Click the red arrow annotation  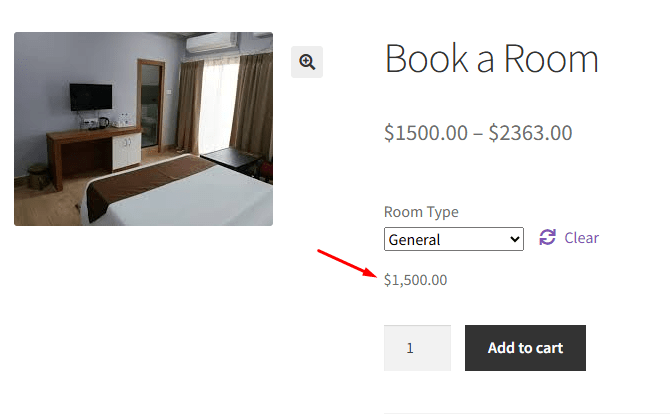(x=348, y=262)
